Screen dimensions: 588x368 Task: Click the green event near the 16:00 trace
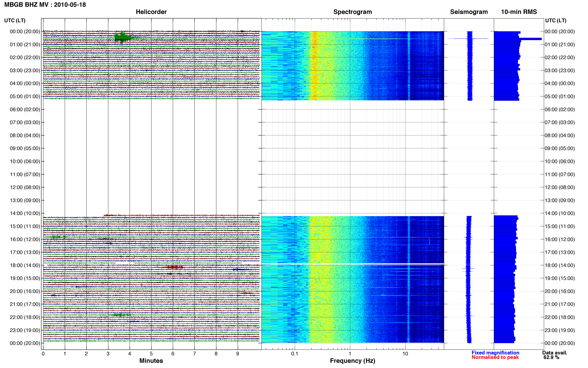point(58,237)
